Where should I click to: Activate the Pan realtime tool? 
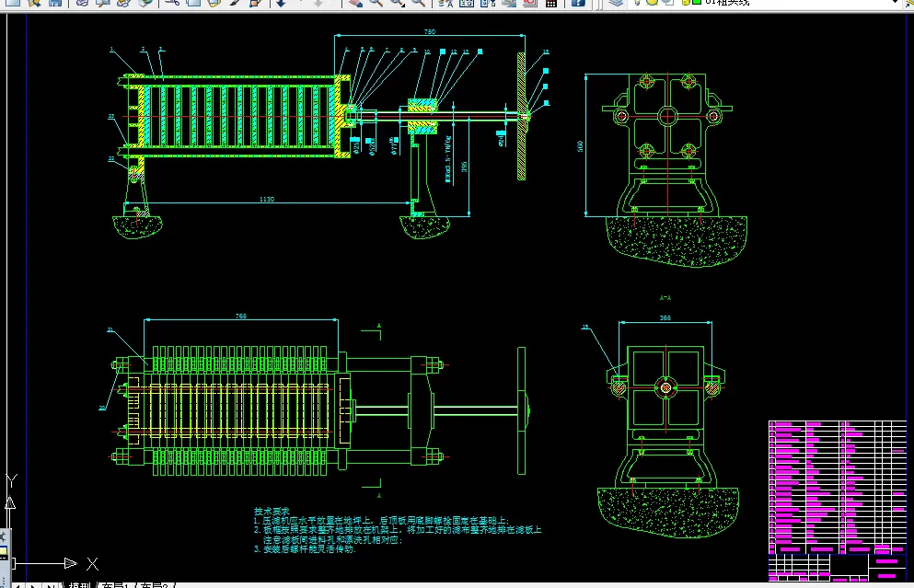click(x=354, y=3)
